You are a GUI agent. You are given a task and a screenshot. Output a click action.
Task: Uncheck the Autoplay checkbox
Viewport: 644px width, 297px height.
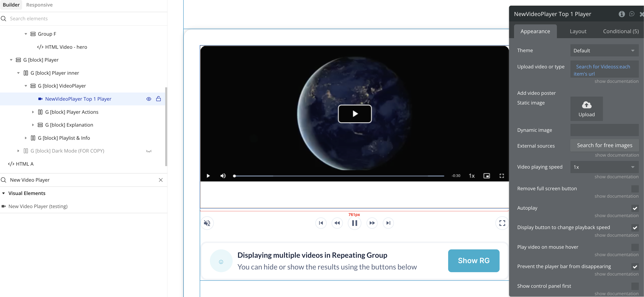(635, 208)
